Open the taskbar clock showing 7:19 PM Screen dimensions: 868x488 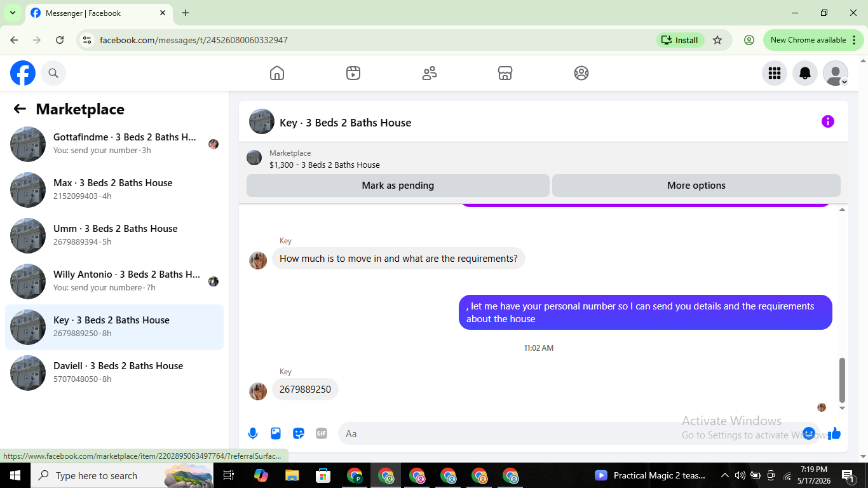click(x=813, y=475)
